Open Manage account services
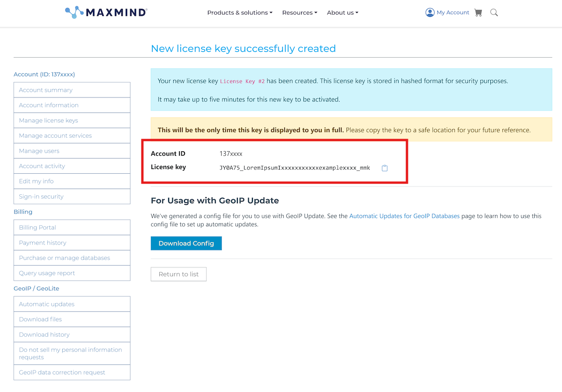The width and height of the screenshot is (562, 392). pyautogui.click(x=72, y=135)
